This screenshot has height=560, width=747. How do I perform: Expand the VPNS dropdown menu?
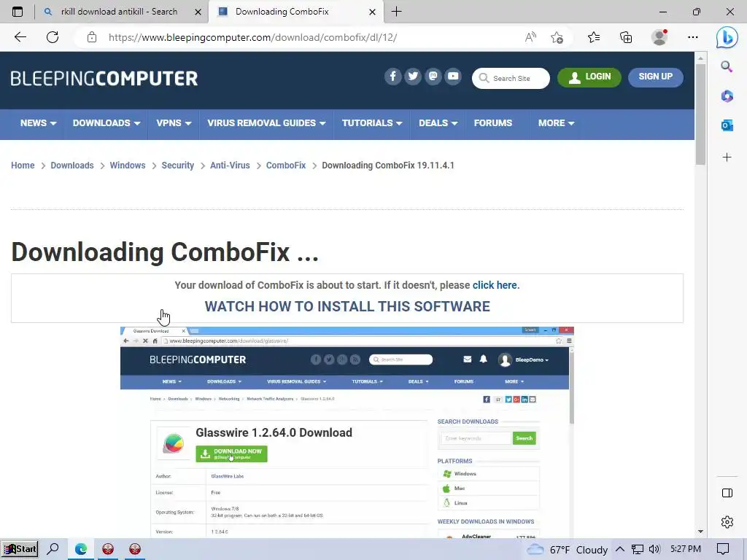pyautogui.click(x=174, y=122)
